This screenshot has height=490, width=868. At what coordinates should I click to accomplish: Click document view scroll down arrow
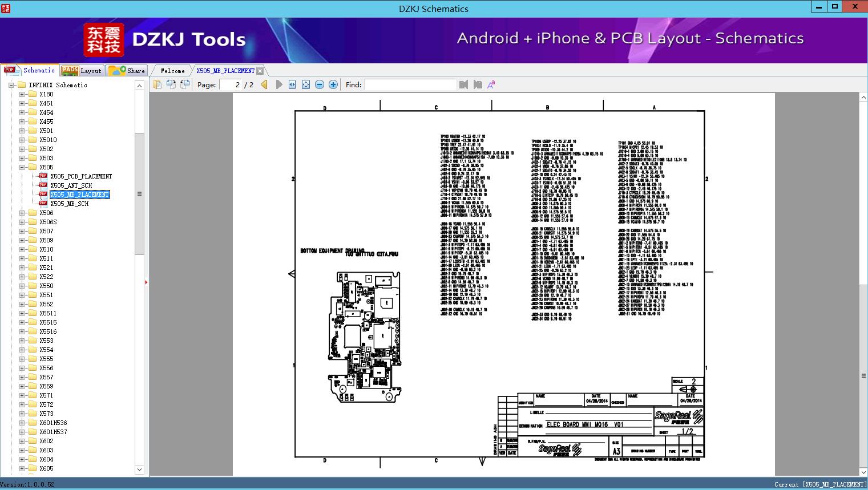coord(863,472)
